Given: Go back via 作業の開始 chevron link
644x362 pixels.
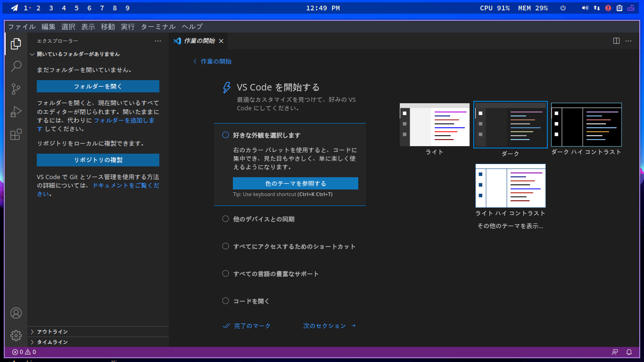Looking at the screenshot, I should click(x=212, y=61).
